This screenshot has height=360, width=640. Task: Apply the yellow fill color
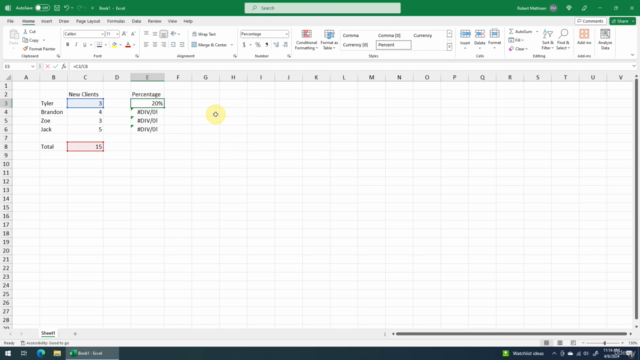pyautogui.click(x=114, y=44)
